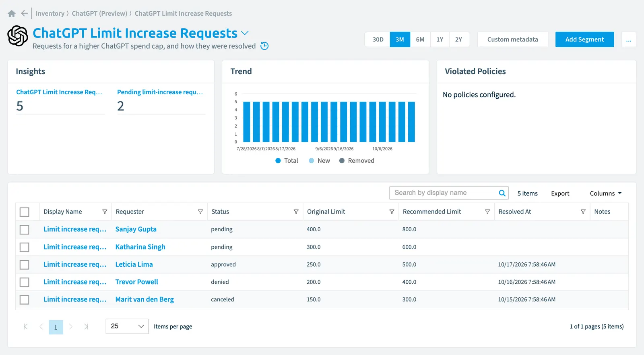Screen dimensions: 644x355
Task: Select the 6M time range
Action: click(x=420, y=39)
